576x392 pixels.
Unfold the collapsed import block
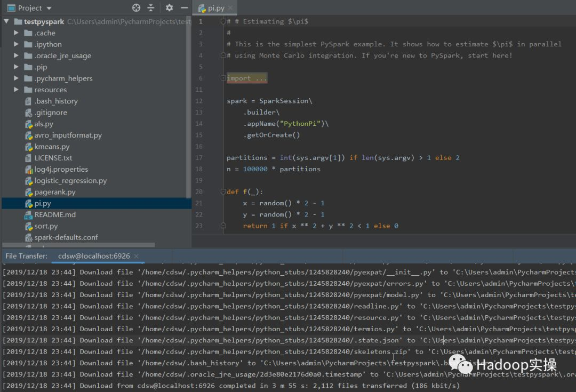(223, 78)
